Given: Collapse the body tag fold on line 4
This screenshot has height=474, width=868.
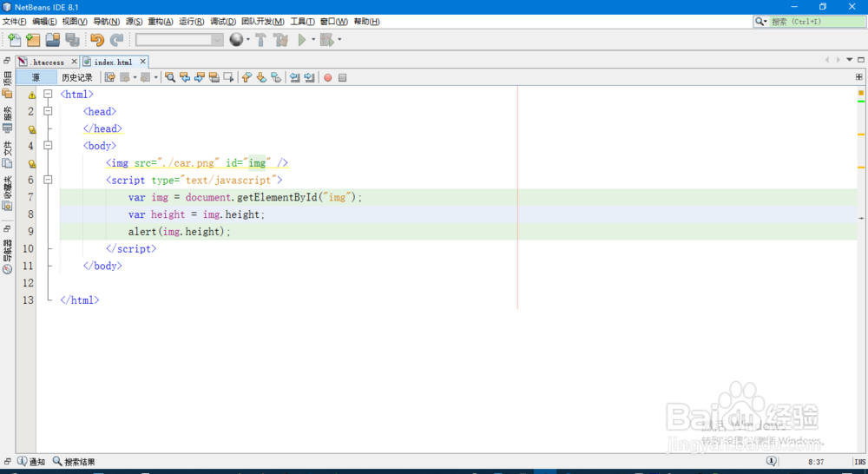Looking at the screenshot, I should tap(48, 146).
